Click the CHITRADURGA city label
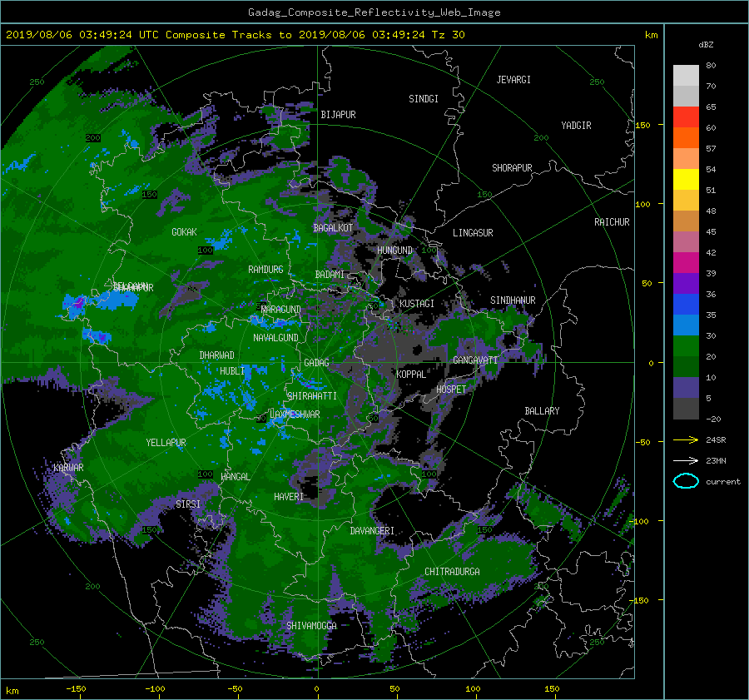Image resolution: width=749 pixels, height=700 pixels. [453, 572]
